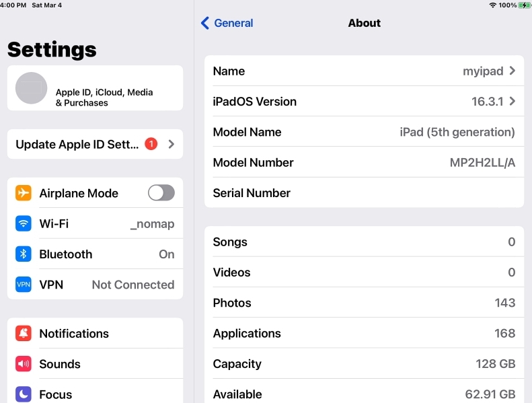
Task: Tap Update Apple ID Settings label
Action: click(77, 144)
